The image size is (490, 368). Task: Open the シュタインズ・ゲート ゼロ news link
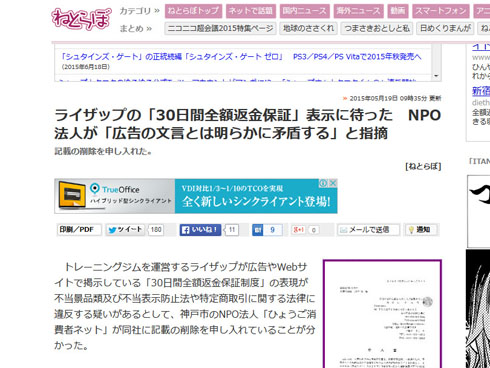coord(241,57)
